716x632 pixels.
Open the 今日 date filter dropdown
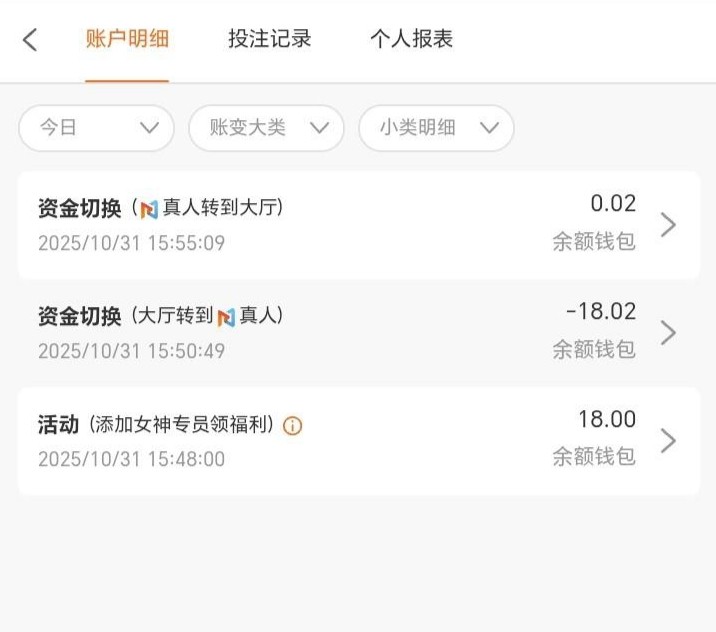pyautogui.click(x=96, y=128)
